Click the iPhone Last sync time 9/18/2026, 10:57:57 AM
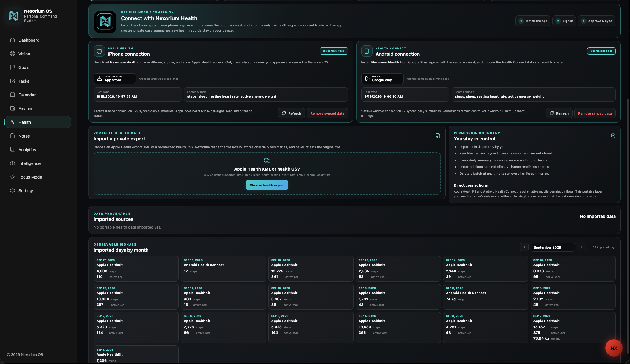The width and height of the screenshot is (630, 364). point(117,96)
